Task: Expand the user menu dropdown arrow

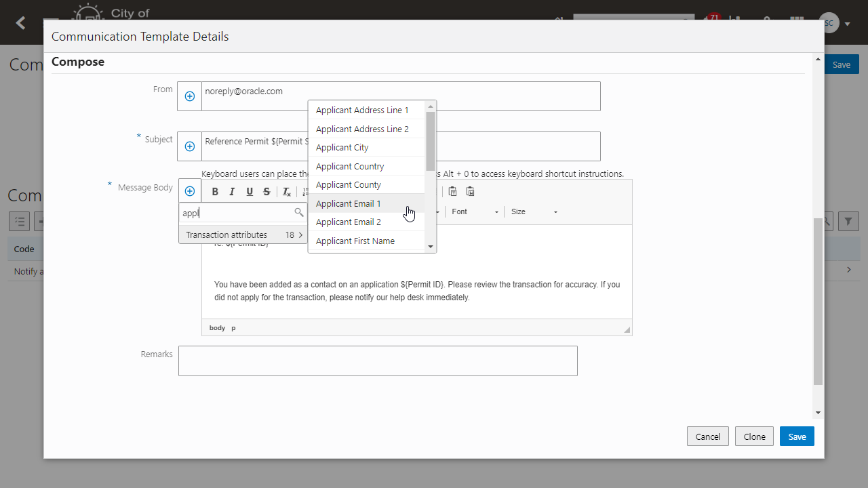Action: (x=848, y=24)
